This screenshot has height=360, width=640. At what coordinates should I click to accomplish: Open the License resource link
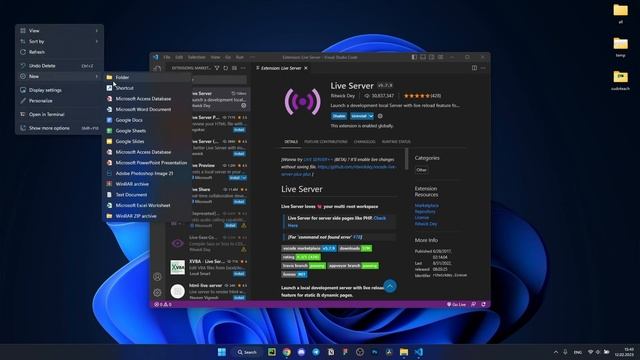tap(422, 218)
